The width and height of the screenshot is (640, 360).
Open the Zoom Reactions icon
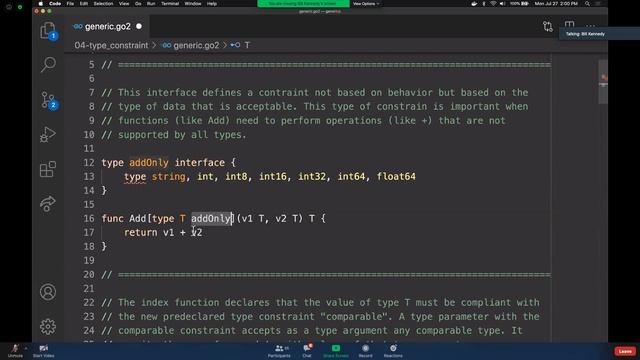(393, 351)
